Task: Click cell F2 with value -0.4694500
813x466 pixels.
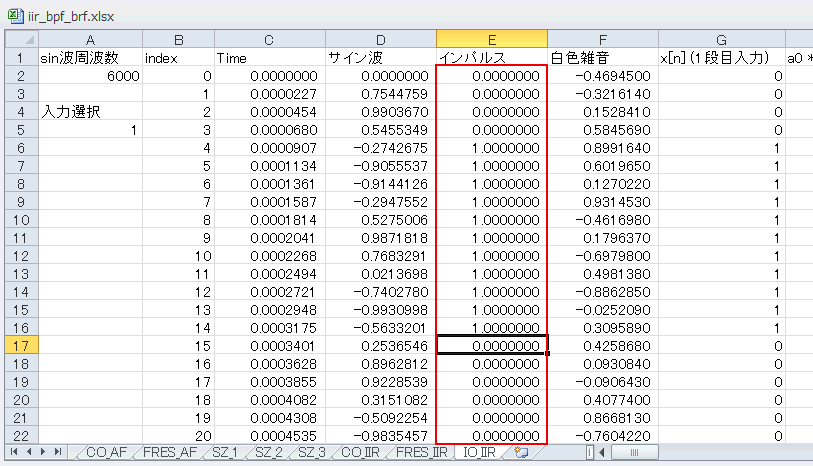Action: pyautogui.click(x=602, y=76)
